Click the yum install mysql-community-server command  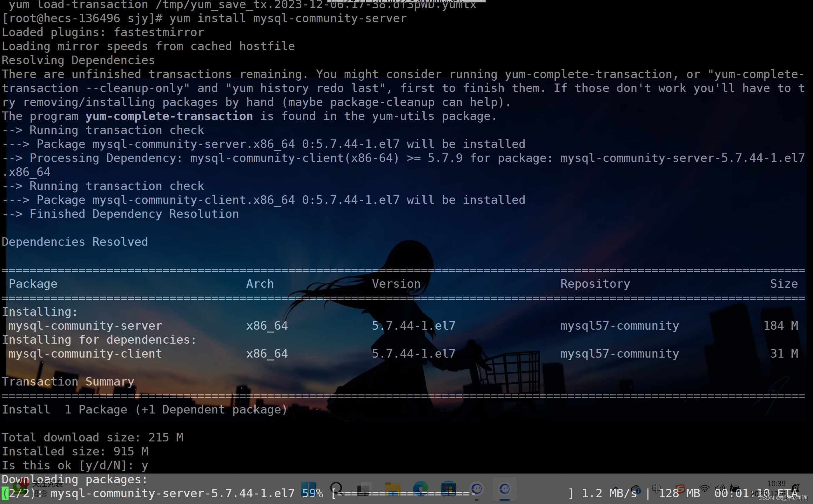click(288, 18)
